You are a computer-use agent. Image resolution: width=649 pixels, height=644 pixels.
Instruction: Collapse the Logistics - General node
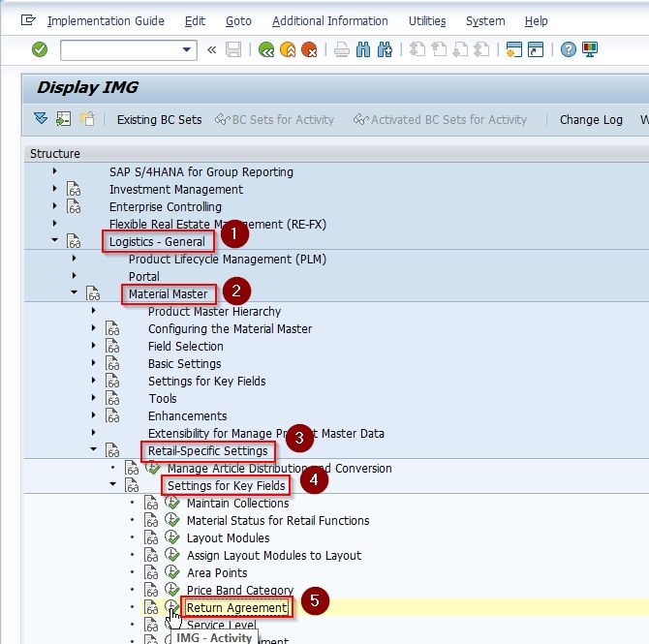click(54, 239)
